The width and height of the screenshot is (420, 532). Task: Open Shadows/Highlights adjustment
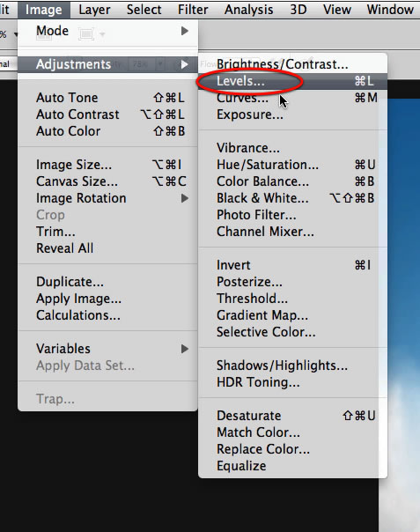(x=293, y=366)
